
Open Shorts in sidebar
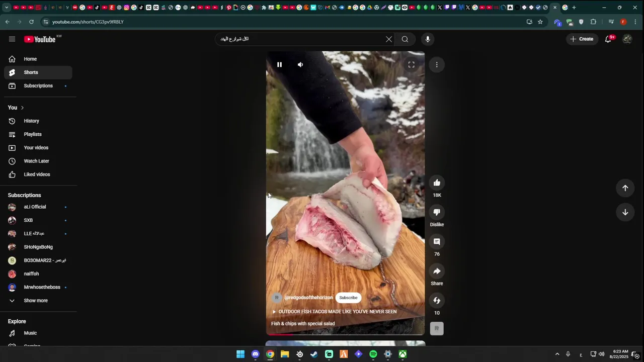pos(38,72)
